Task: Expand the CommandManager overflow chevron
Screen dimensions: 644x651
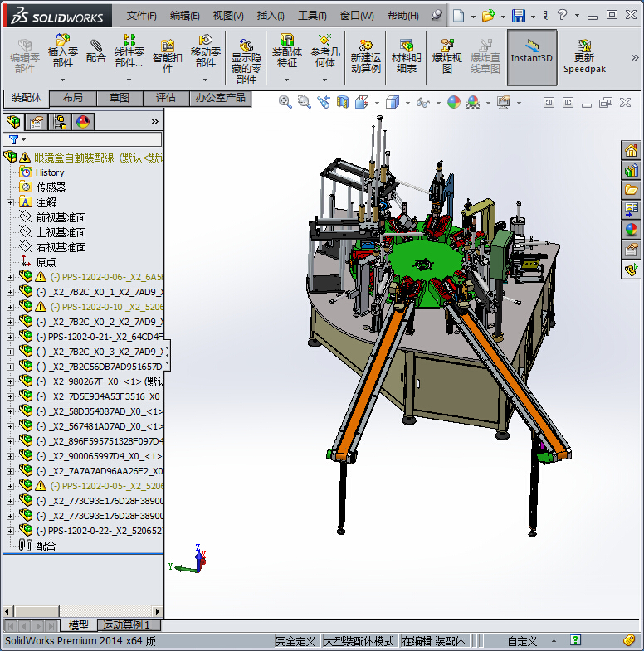Action: [635, 58]
